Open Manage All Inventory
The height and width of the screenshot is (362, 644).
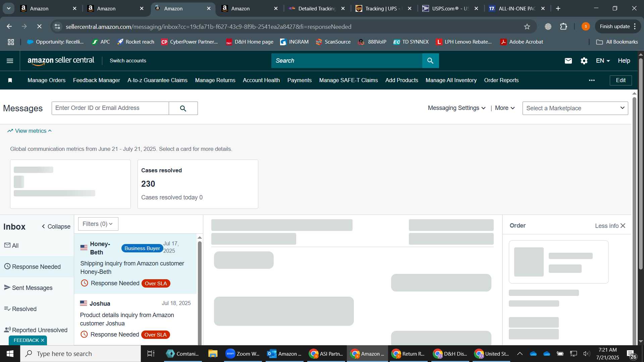pos(451,80)
